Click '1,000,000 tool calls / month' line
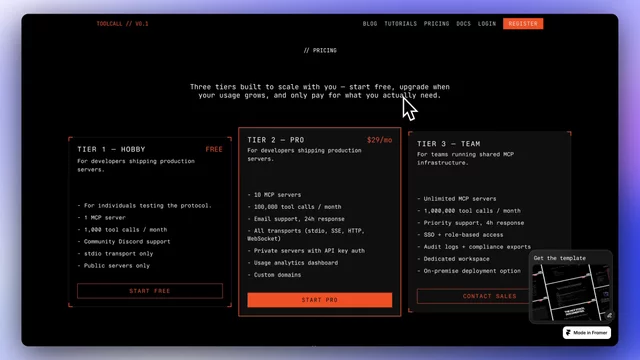Viewport: 640px width, 360px height. [469, 211]
